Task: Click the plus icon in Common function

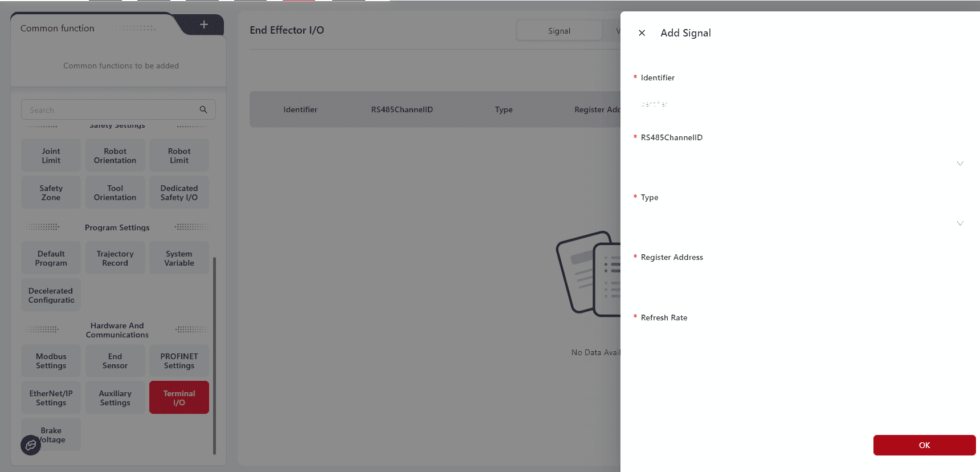Action: (204, 25)
